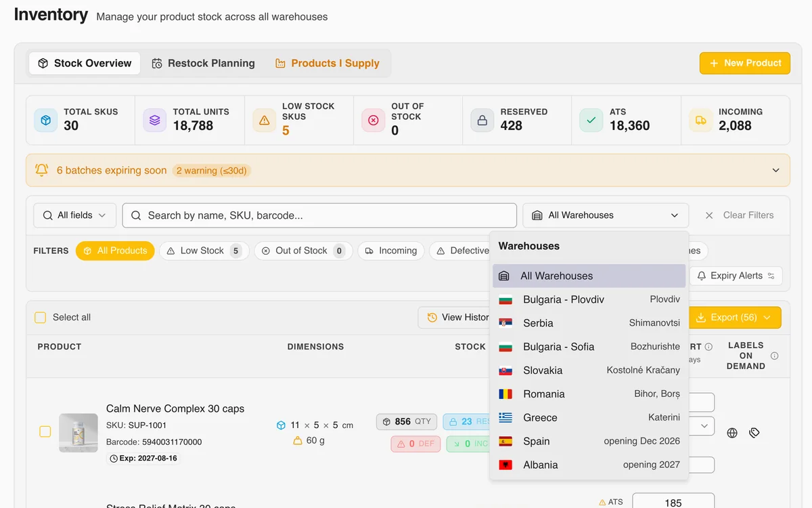812x508 pixels.
Task: Toggle the Low Stock filter chip
Action: [x=204, y=251]
